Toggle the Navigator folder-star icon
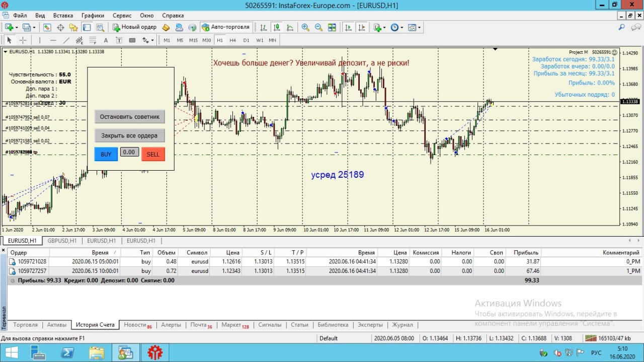 coord(73,27)
